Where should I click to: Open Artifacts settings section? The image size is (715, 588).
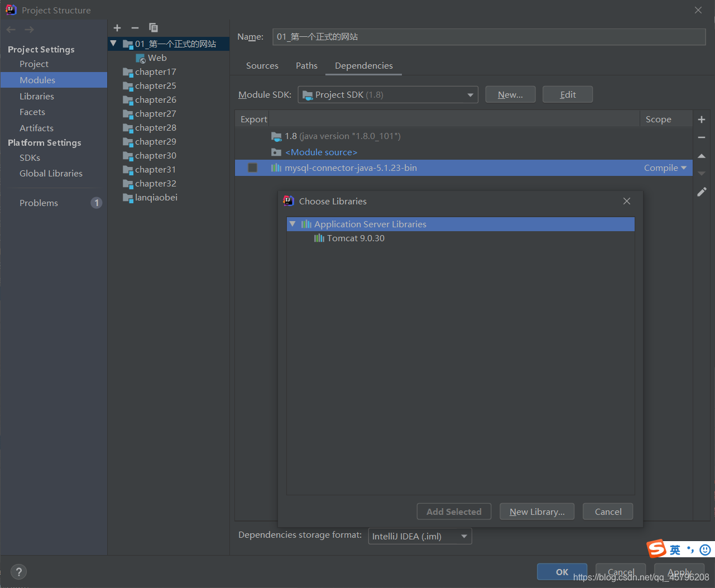point(36,128)
